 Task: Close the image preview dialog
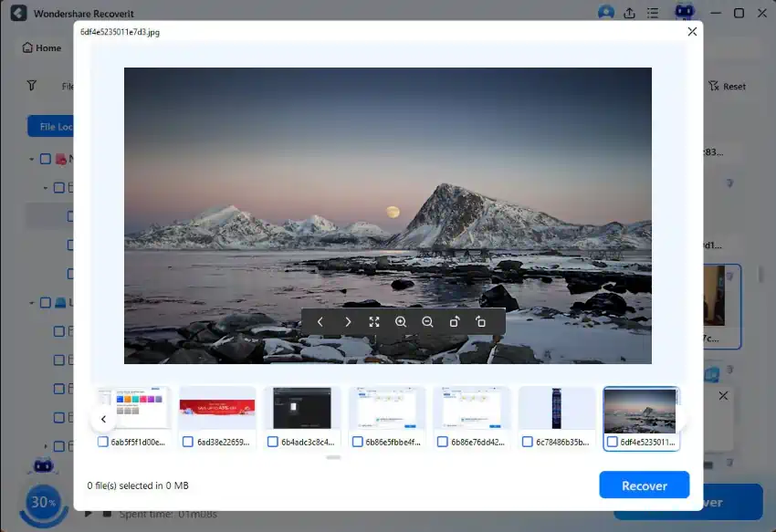coord(692,32)
